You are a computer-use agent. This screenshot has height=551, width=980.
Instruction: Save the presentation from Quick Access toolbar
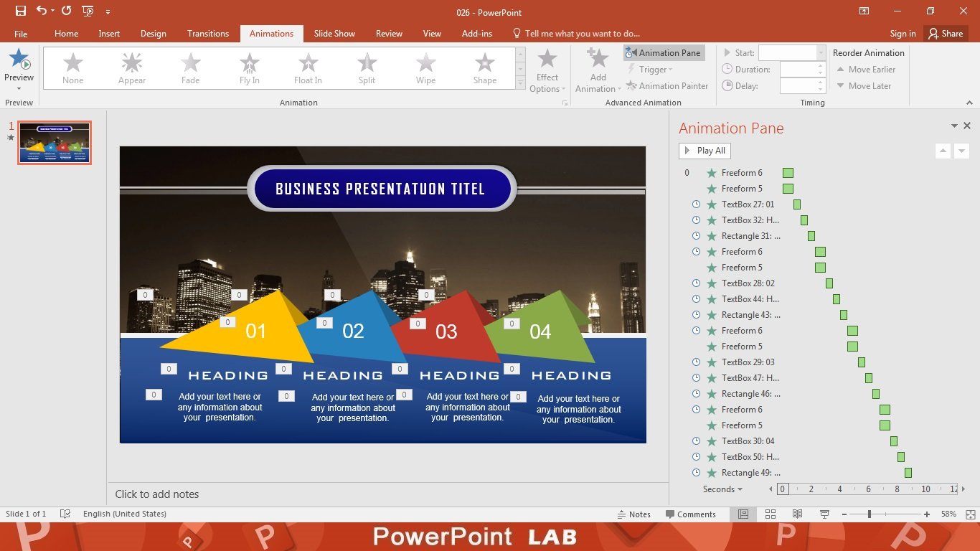(20, 11)
